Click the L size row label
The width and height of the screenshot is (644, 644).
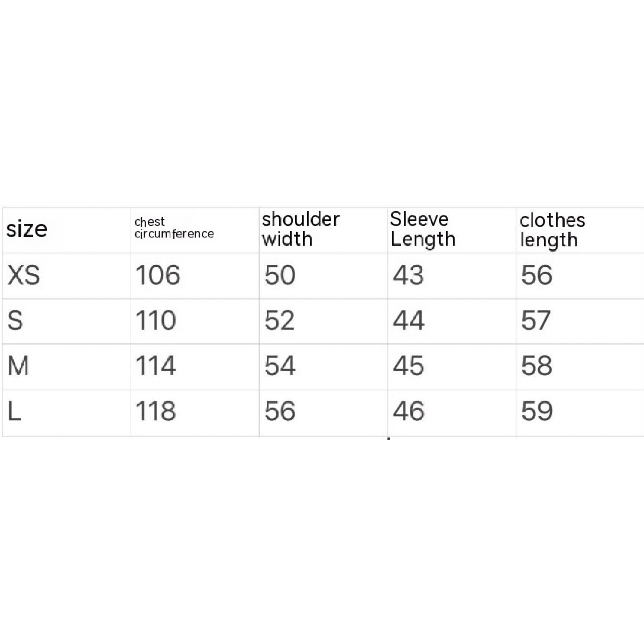(14, 411)
